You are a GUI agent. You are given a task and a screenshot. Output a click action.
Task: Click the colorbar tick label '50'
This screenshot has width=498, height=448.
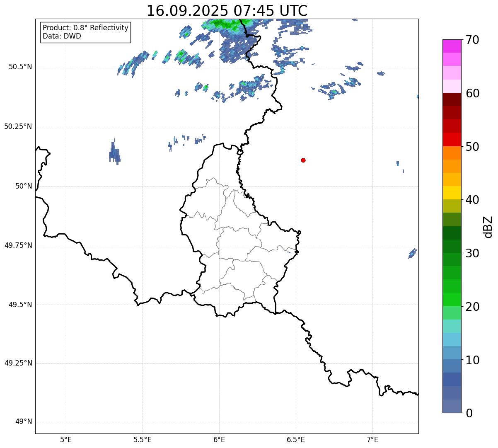pyautogui.click(x=472, y=147)
